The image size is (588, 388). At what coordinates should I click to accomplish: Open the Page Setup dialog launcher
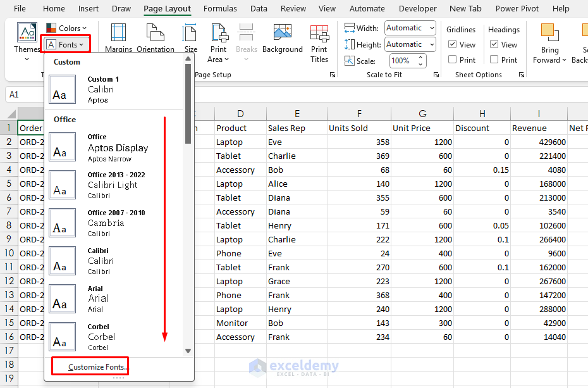pos(332,75)
